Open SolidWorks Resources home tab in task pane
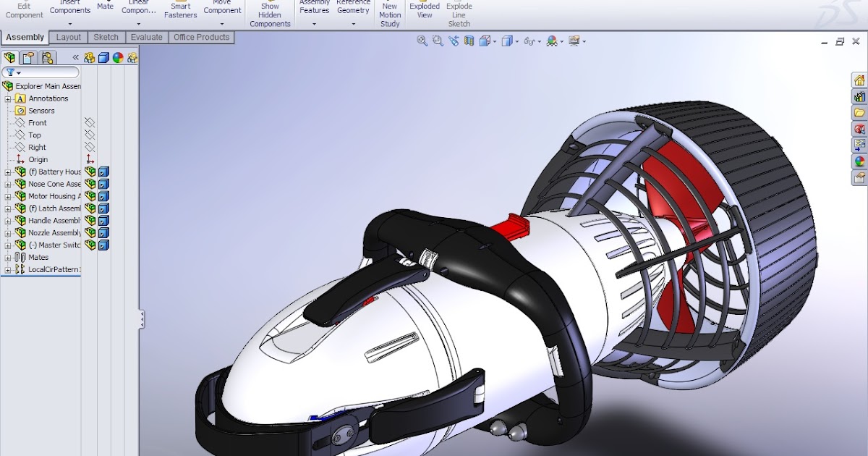This screenshot has height=456, width=868. pos(859,80)
